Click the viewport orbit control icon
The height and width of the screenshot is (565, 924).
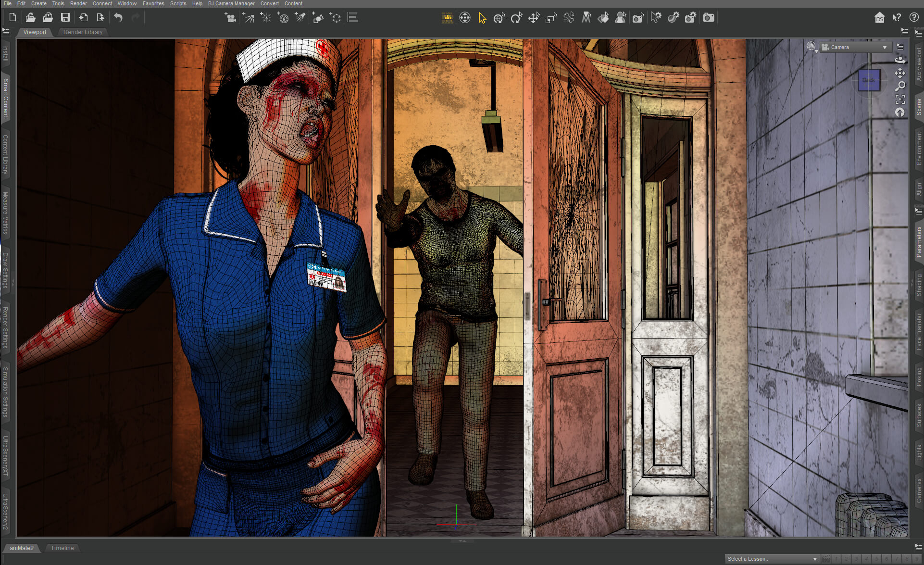(x=900, y=60)
